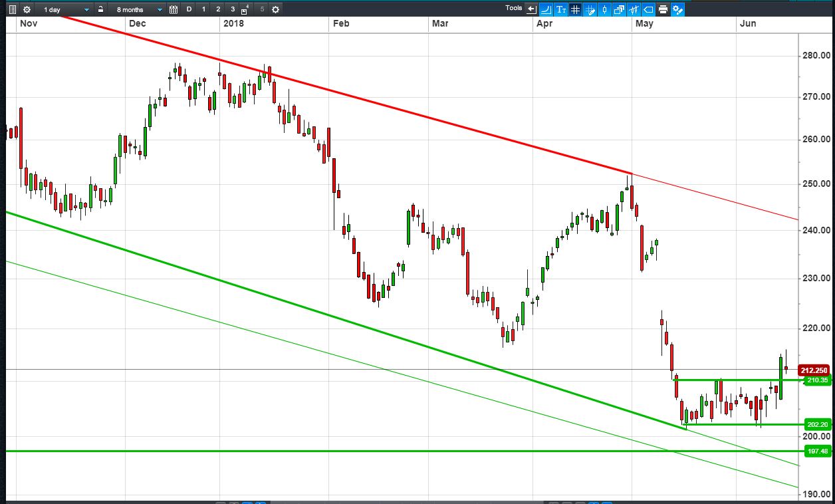
Task: Open chart settings gear beside interval
Action: click(27, 9)
